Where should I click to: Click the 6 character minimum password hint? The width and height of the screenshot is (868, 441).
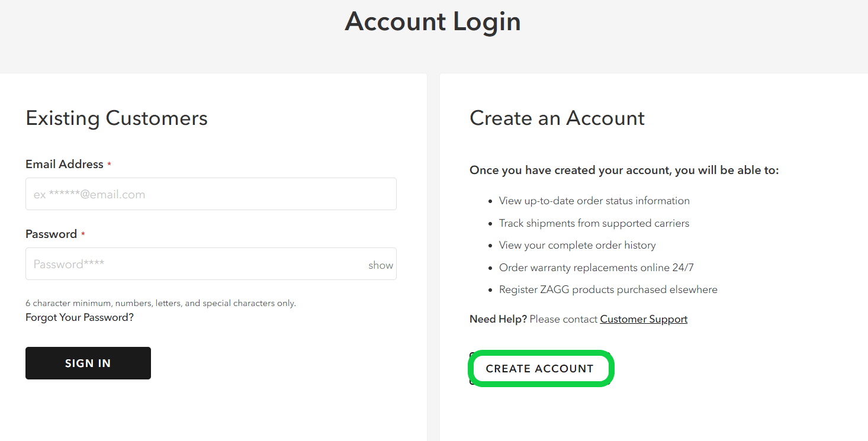pos(160,303)
